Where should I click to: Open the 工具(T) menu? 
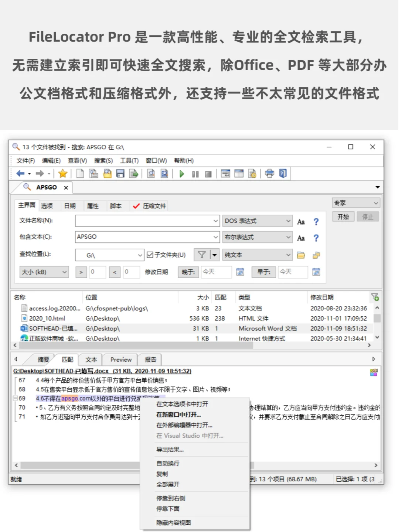129,160
